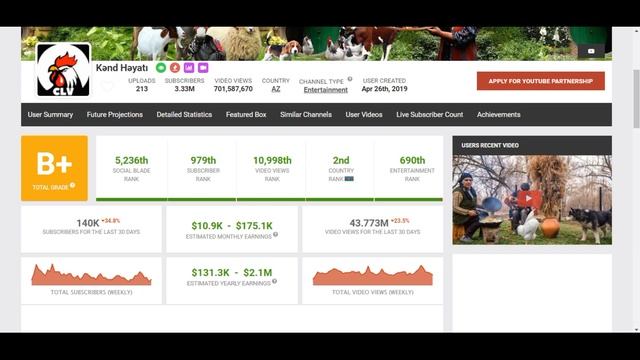The image size is (640, 360).
Task: Open the Detailed Statistics tab
Action: click(x=184, y=115)
